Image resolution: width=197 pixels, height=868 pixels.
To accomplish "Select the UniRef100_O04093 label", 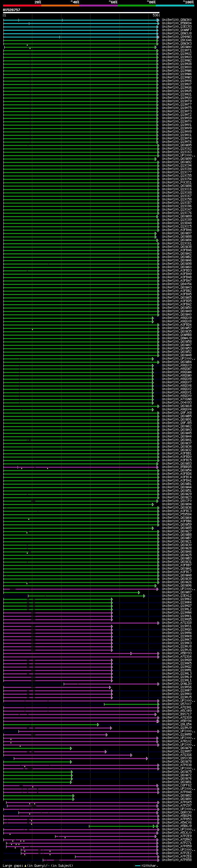I will (177, 403).
